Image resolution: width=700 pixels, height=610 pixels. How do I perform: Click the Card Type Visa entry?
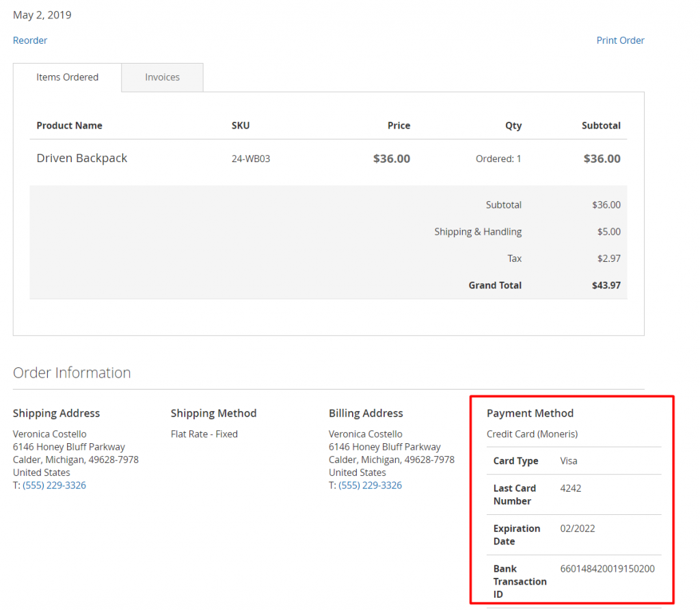(x=569, y=460)
